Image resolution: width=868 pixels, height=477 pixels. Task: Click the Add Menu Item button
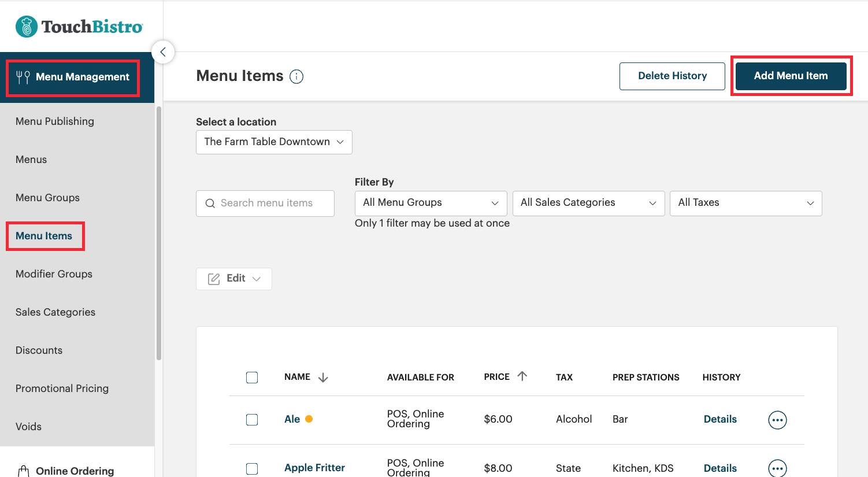[791, 76]
